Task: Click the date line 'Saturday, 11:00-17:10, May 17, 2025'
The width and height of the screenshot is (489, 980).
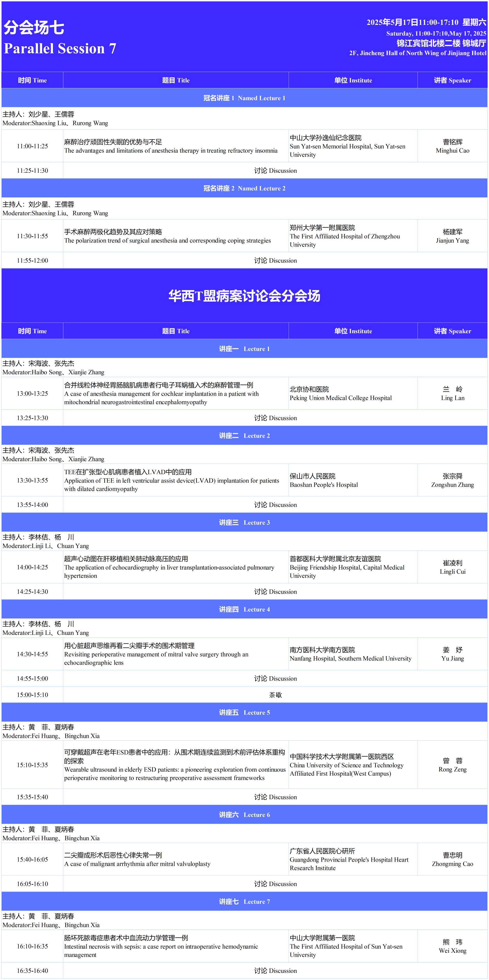Action: click(x=436, y=34)
